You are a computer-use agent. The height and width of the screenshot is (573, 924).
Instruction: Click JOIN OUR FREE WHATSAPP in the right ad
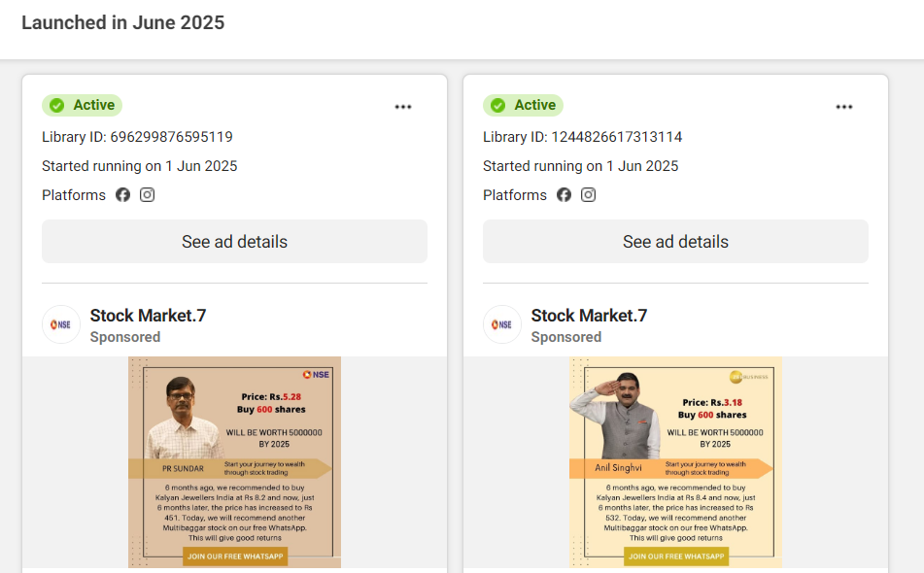pyautogui.click(x=675, y=556)
